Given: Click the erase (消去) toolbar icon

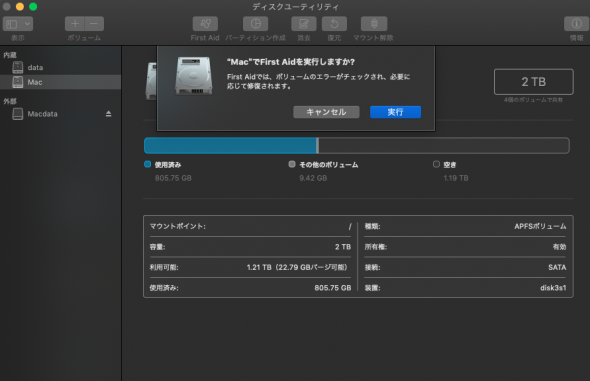Looking at the screenshot, I should tap(304, 24).
